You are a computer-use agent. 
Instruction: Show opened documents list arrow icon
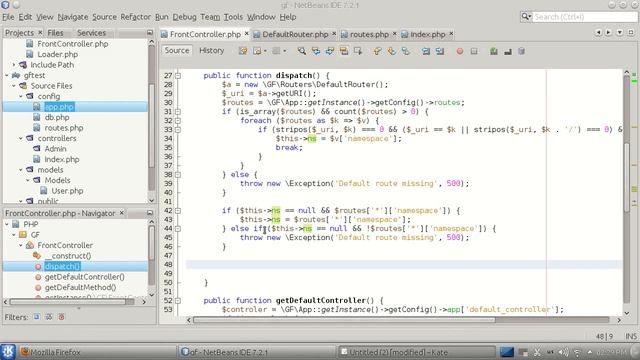pyautogui.click(x=620, y=32)
